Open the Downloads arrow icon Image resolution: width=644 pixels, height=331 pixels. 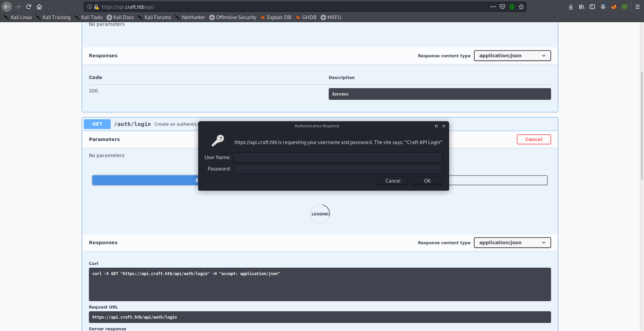coord(571,7)
